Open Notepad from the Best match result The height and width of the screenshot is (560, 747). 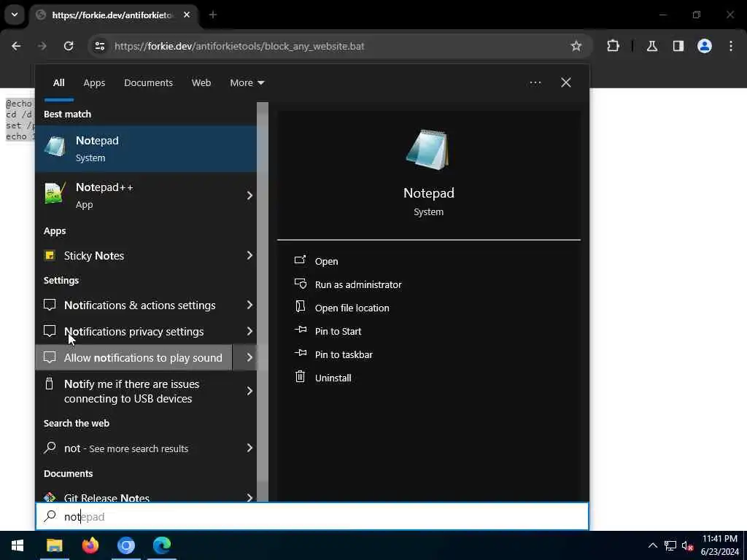click(x=146, y=149)
